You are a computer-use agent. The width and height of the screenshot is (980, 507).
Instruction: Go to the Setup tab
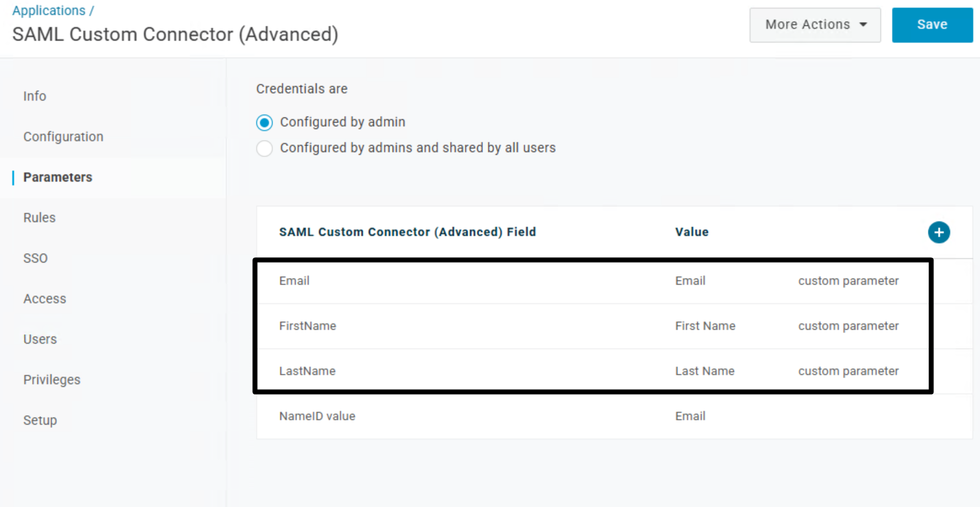(x=40, y=420)
